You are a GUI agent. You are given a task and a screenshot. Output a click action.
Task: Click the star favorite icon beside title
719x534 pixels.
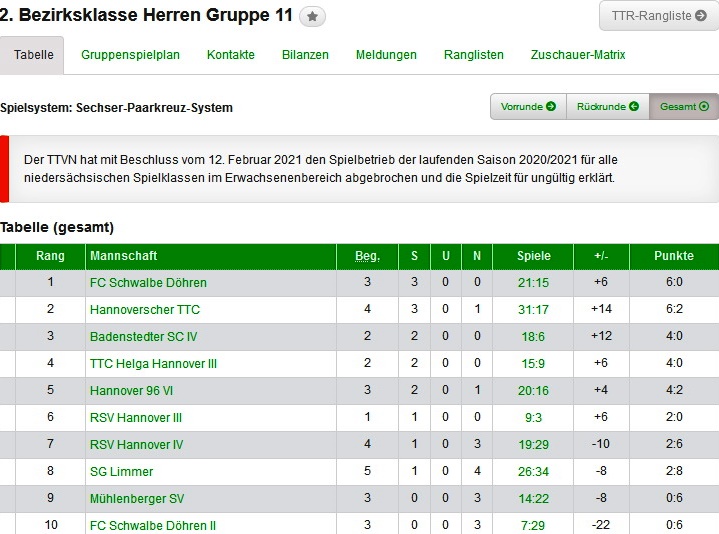pyautogui.click(x=312, y=17)
